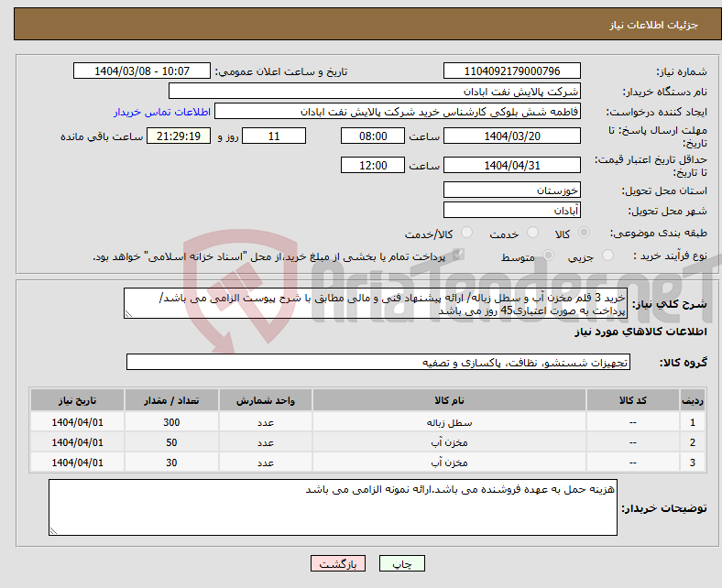The height and width of the screenshot is (588, 722).
Task: Click the date 1404/04/01 in row 1
Action: (x=77, y=422)
